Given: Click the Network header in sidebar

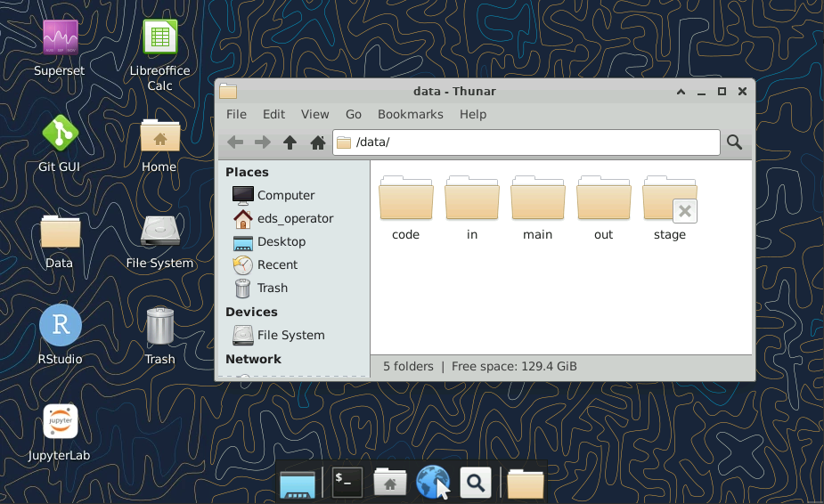Looking at the screenshot, I should (253, 359).
